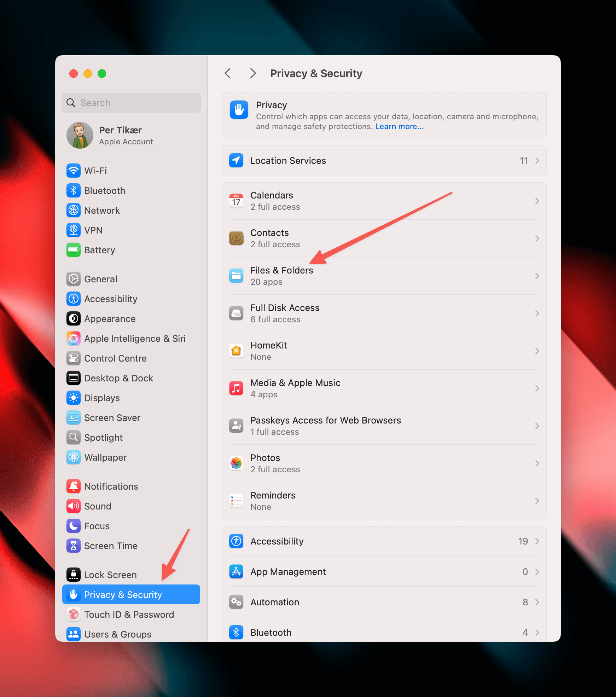
Task: Click the Battery icon in sidebar
Action: click(73, 250)
